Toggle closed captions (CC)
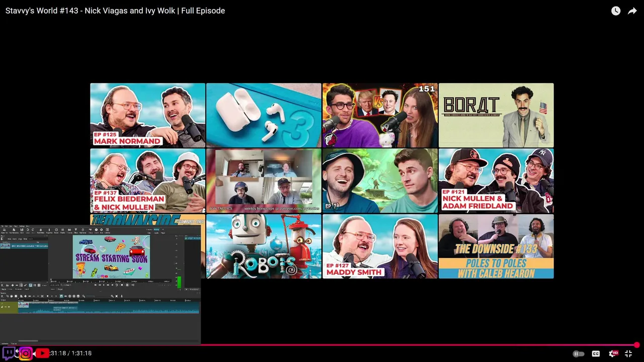 coord(596,354)
